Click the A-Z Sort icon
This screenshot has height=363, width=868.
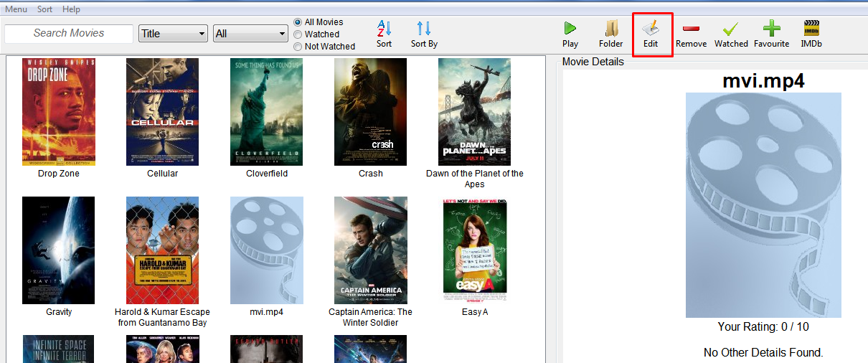tap(385, 29)
